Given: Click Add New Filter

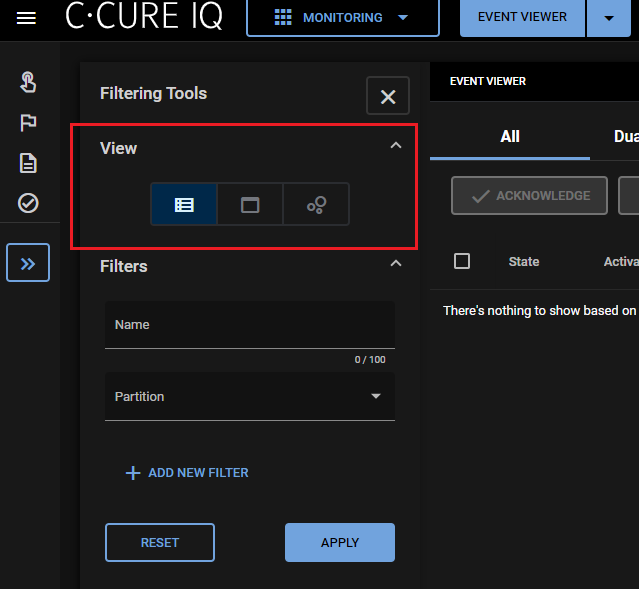Looking at the screenshot, I should [187, 473].
